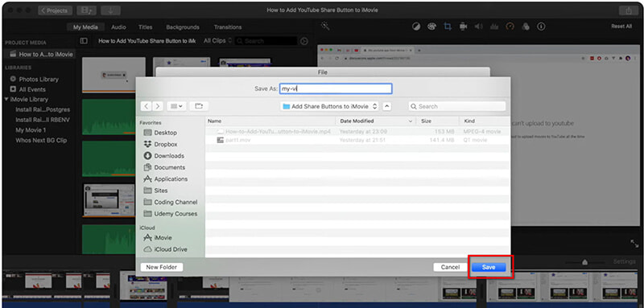Click the Cancel button in the dialog
This screenshot has width=644, height=308.
pos(450,267)
